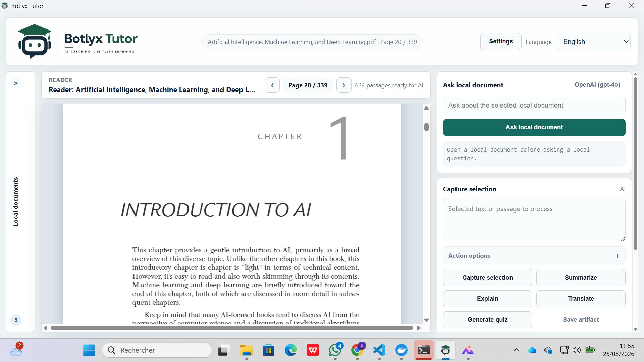Click the horizontal scrollbar left arrow
The height and width of the screenshot is (362, 644).
coord(45,328)
